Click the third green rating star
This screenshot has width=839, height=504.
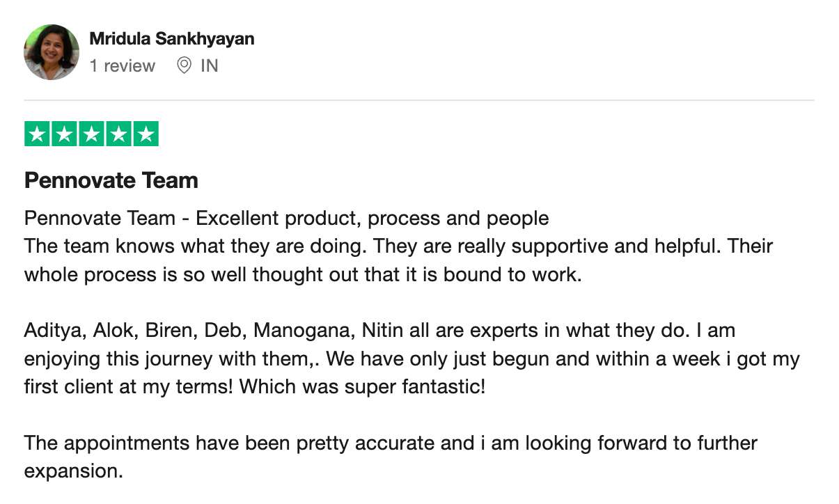pos(91,134)
